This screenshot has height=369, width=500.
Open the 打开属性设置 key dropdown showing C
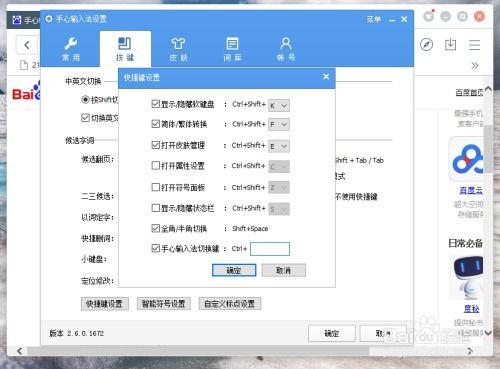tap(279, 167)
